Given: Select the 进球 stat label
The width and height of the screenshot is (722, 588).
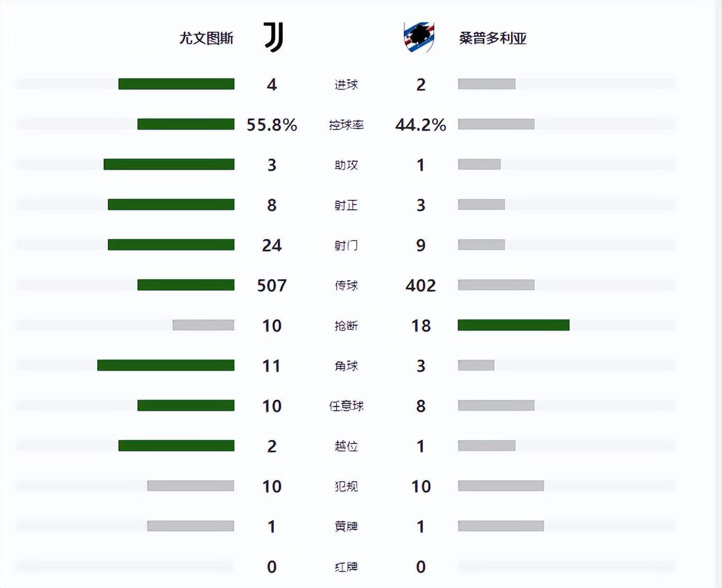Looking at the screenshot, I should [346, 85].
